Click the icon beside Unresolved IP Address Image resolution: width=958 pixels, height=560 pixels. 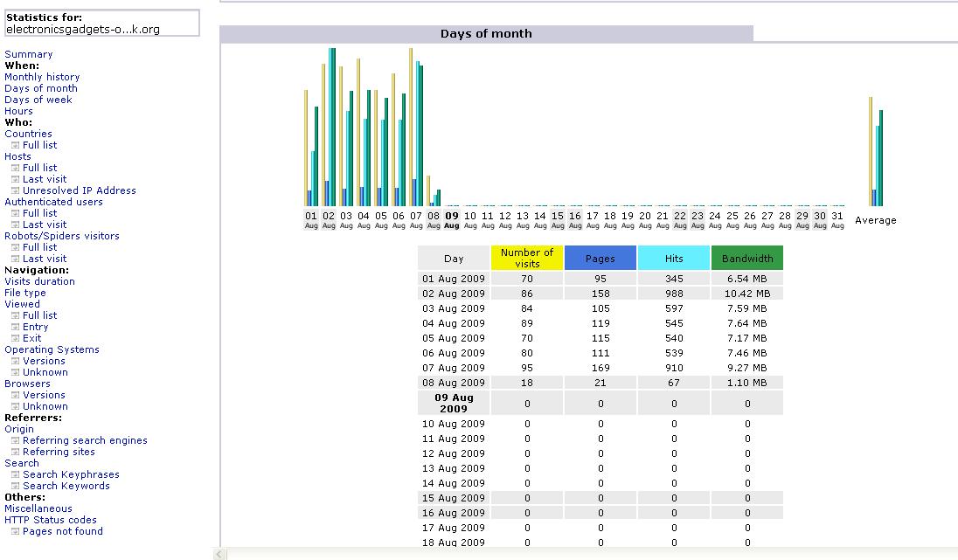pyautogui.click(x=15, y=190)
